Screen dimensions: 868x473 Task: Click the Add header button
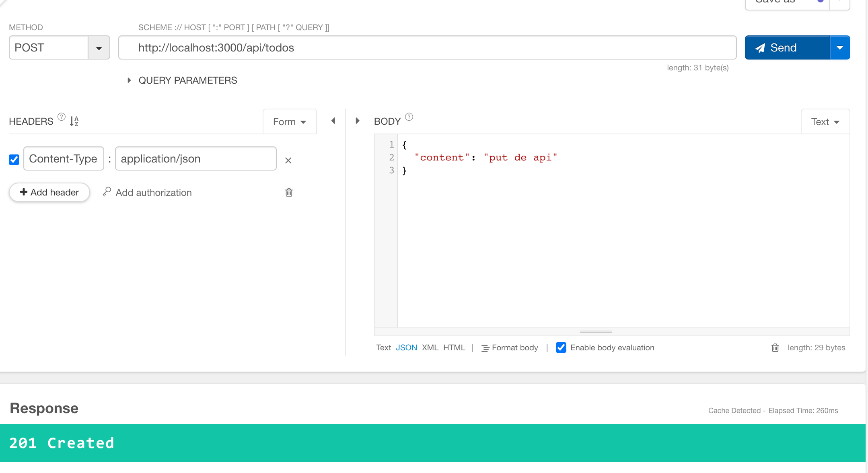(49, 192)
